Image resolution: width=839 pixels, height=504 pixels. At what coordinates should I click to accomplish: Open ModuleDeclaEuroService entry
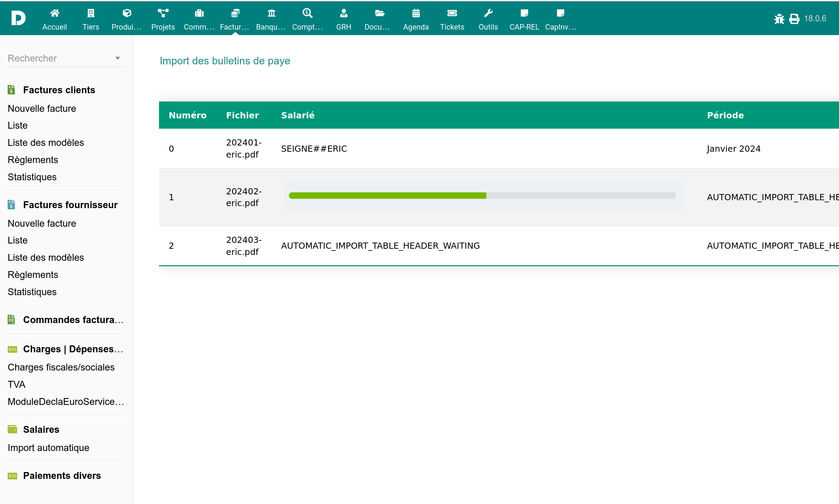point(66,401)
